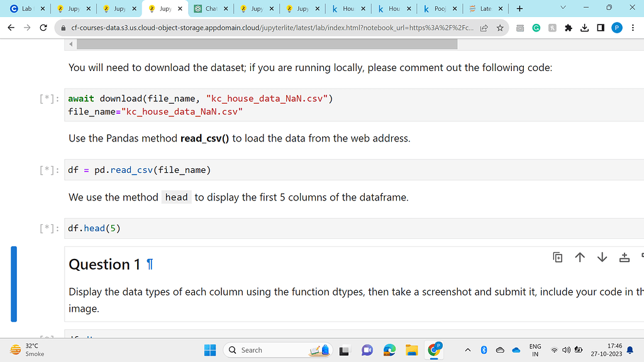Open Chrome's three-dot menu
Viewport: 644px width, 362px height.
coord(632,28)
